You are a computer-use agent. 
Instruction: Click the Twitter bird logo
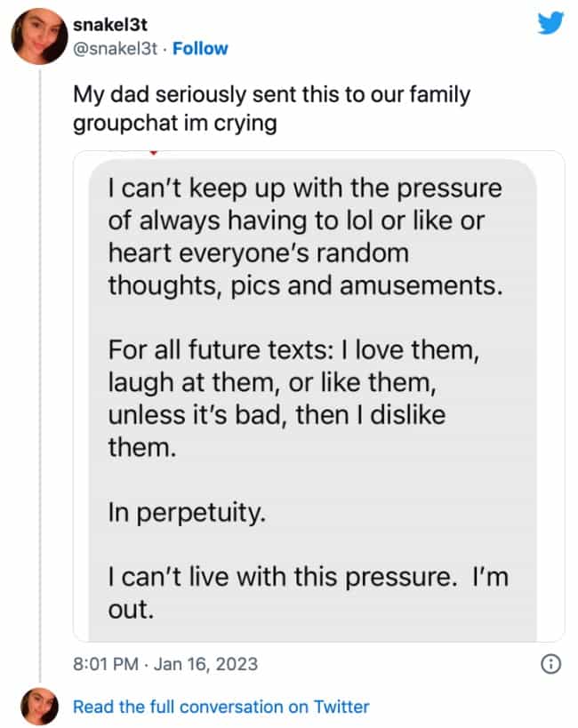pos(550,23)
